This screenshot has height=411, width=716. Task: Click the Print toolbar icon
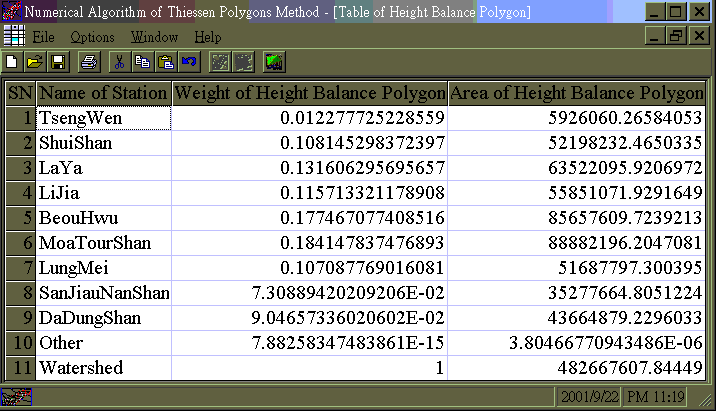coord(89,62)
